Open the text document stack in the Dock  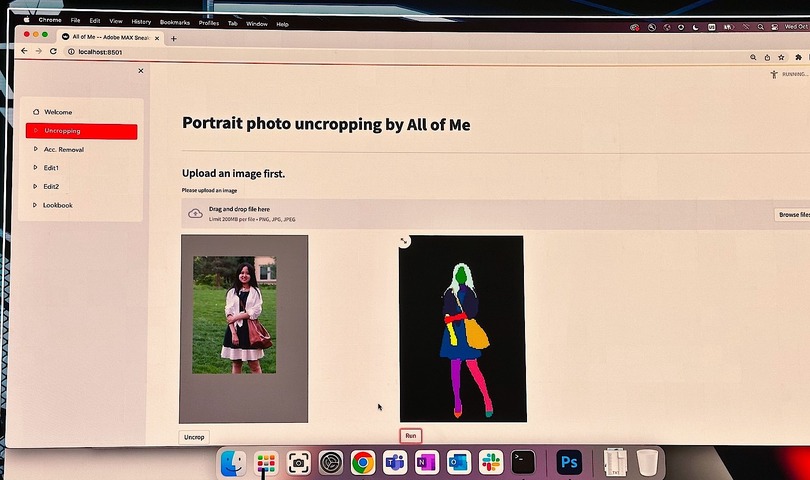click(615, 462)
